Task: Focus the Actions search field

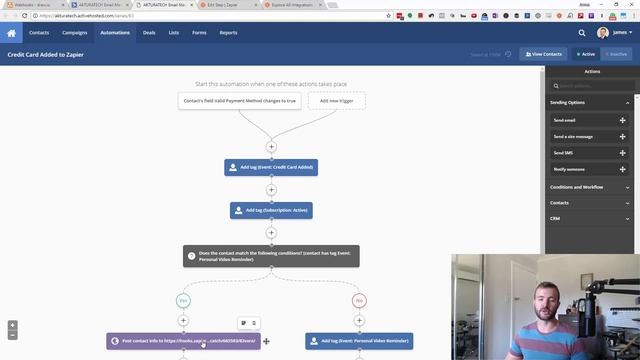Action: click(592, 86)
